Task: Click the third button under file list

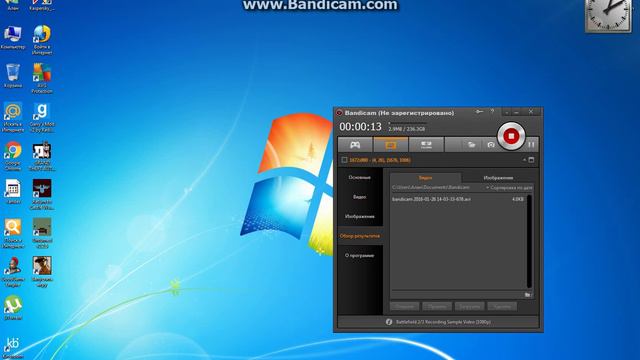Action: pos(470,307)
